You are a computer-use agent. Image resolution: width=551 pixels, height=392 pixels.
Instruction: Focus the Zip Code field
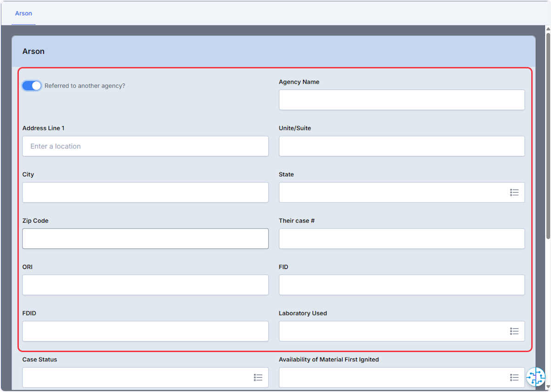coord(145,239)
